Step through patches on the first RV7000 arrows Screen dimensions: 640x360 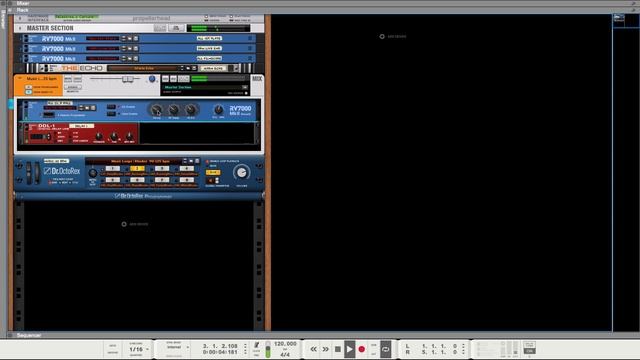point(124,38)
